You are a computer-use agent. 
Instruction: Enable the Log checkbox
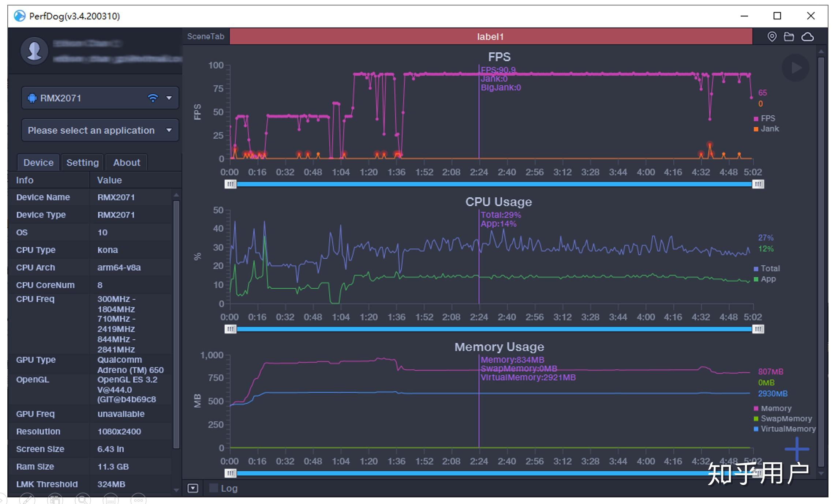coord(214,488)
